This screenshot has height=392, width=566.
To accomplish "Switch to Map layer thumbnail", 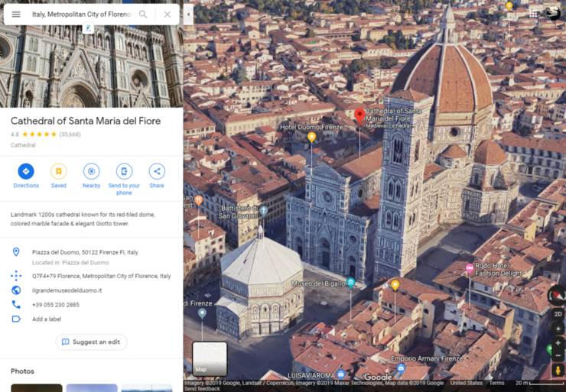I will pos(209,358).
